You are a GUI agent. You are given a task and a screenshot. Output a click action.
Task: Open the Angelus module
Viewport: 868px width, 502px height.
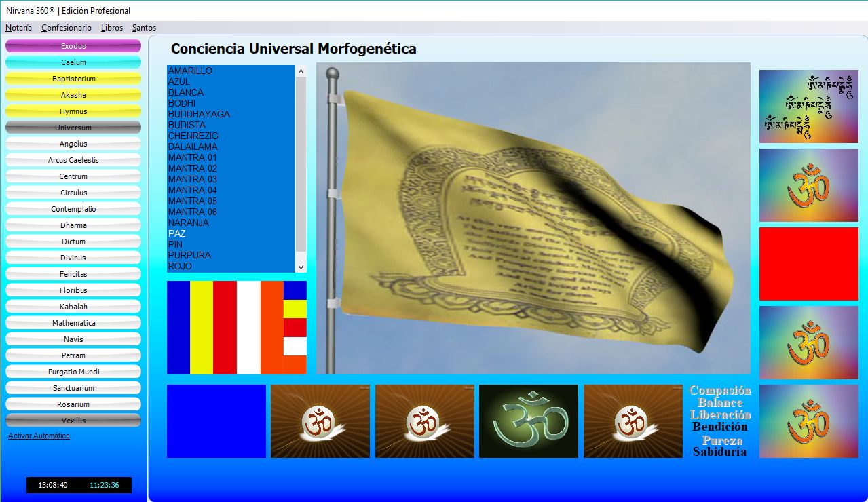[x=73, y=144]
